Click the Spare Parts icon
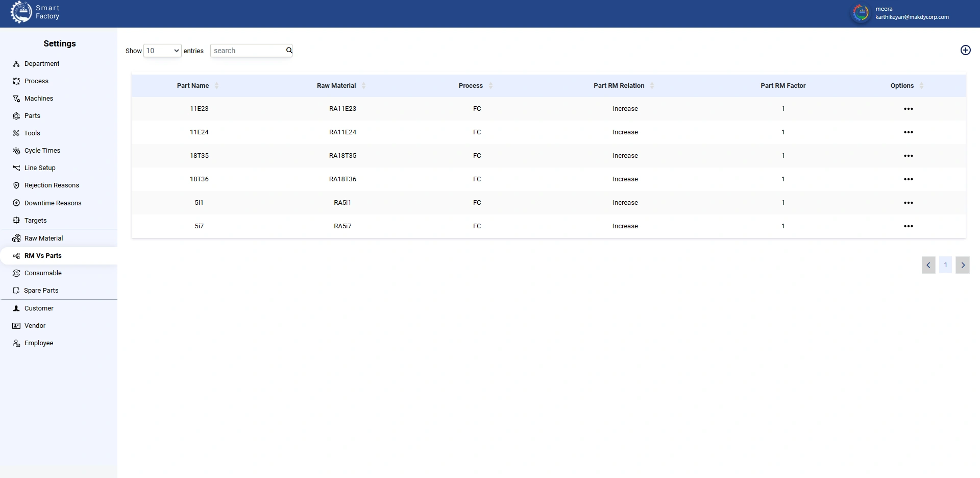980x478 pixels. click(x=16, y=291)
